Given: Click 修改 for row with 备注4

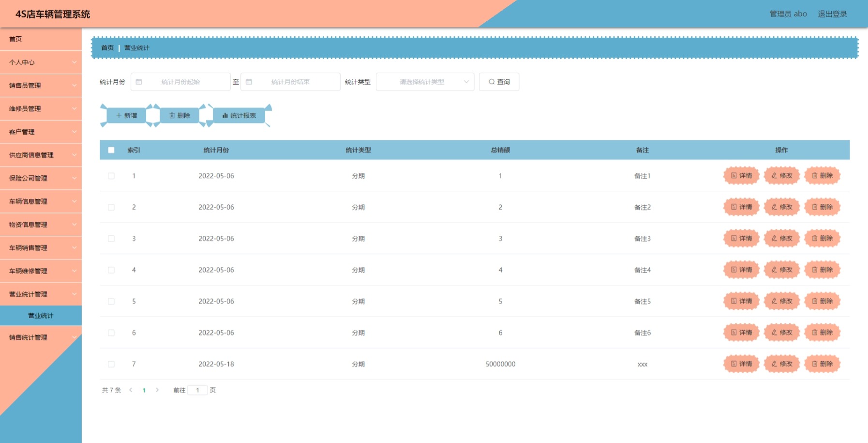Looking at the screenshot, I should click(x=782, y=270).
